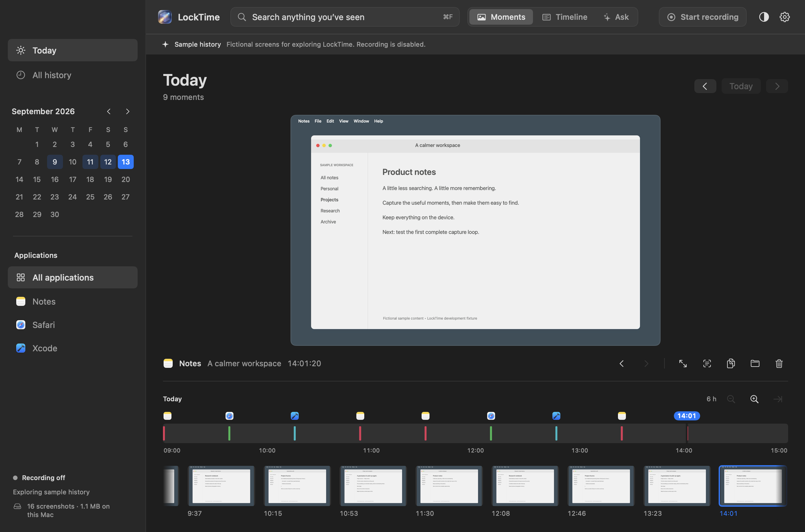Click the Xcode icon above the 12:46 marker
Viewport: 805px width, 532px height.
pyautogui.click(x=556, y=416)
